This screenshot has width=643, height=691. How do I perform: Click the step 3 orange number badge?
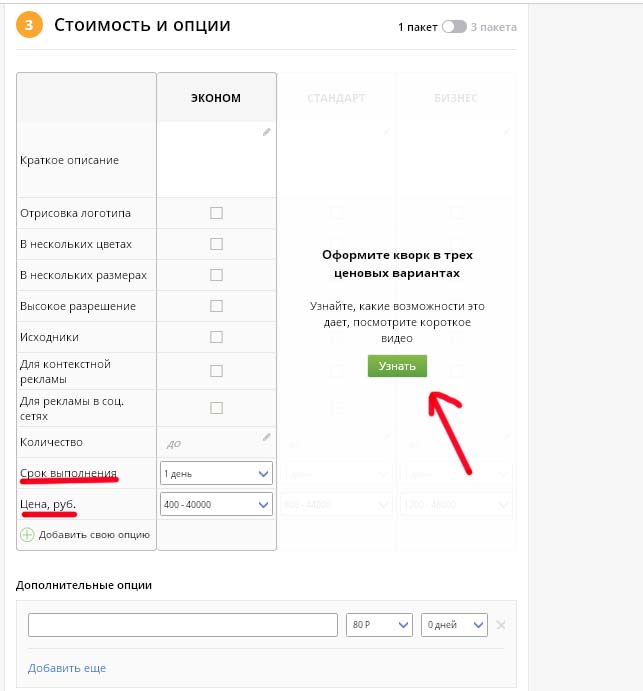30,26
